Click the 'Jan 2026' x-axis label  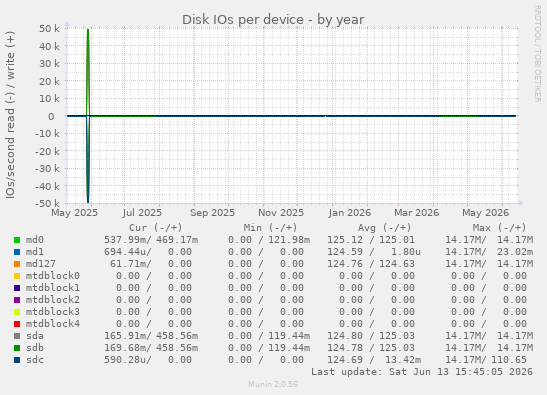(x=350, y=213)
